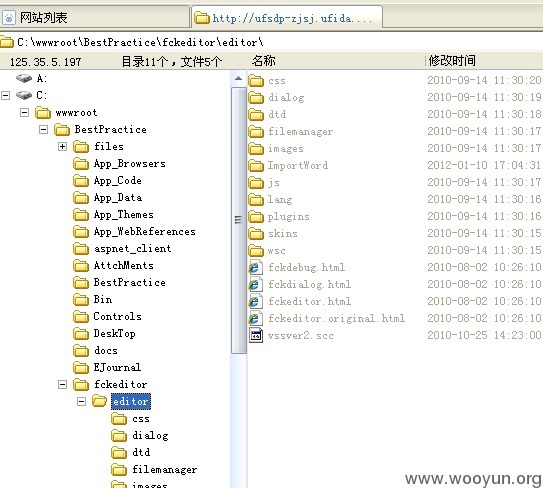The image size is (543, 488).
Task: Select the skins folder name in file list
Action: [x=283, y=233]
